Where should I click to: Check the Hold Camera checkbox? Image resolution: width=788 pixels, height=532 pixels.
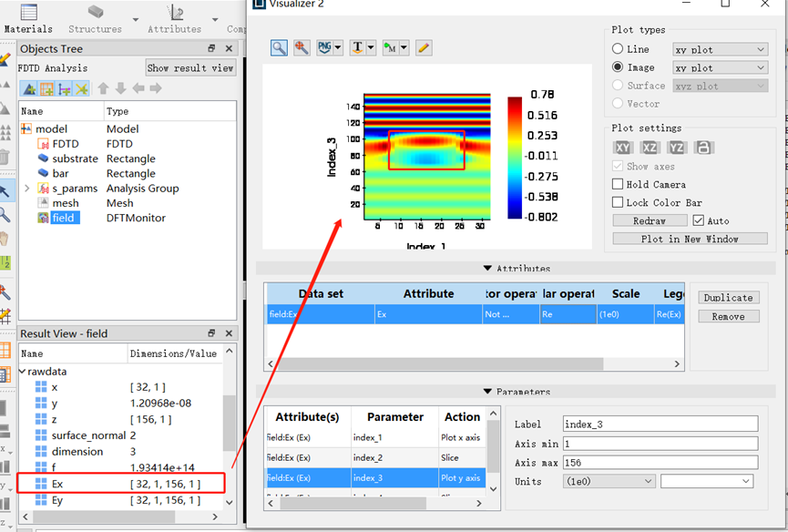click(x=618, y=184)
